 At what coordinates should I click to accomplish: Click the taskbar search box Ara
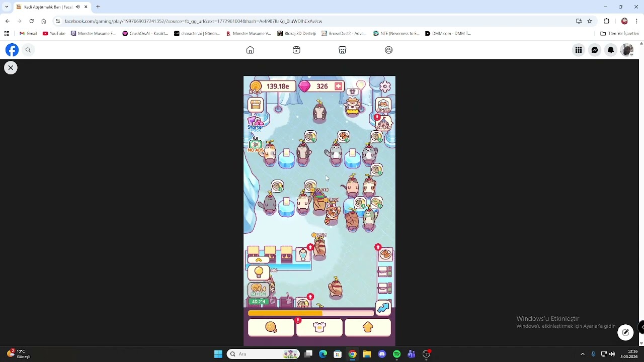point(264,354)
